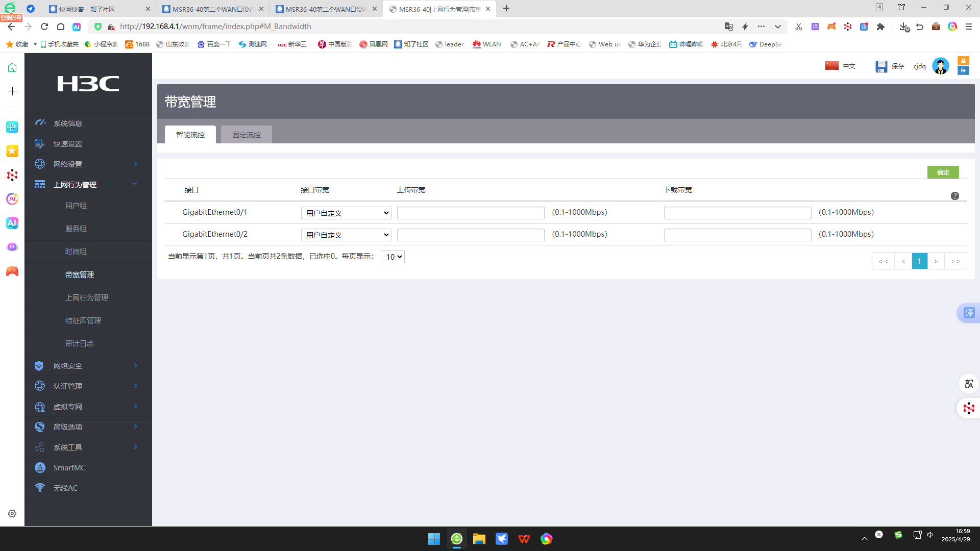The image size is (980, 551).
Task: Select 服务组 submenu item
Action: click(76, 229)
